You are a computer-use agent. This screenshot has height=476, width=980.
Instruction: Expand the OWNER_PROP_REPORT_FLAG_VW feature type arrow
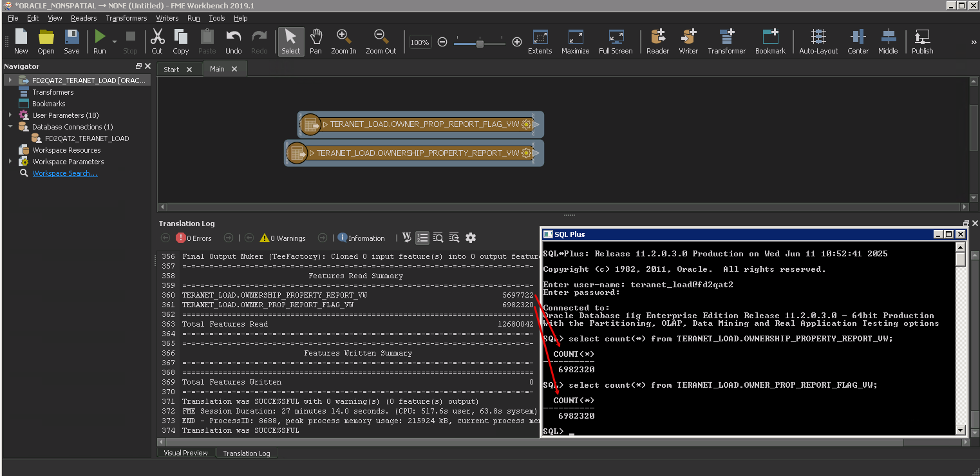coord(326,124)
